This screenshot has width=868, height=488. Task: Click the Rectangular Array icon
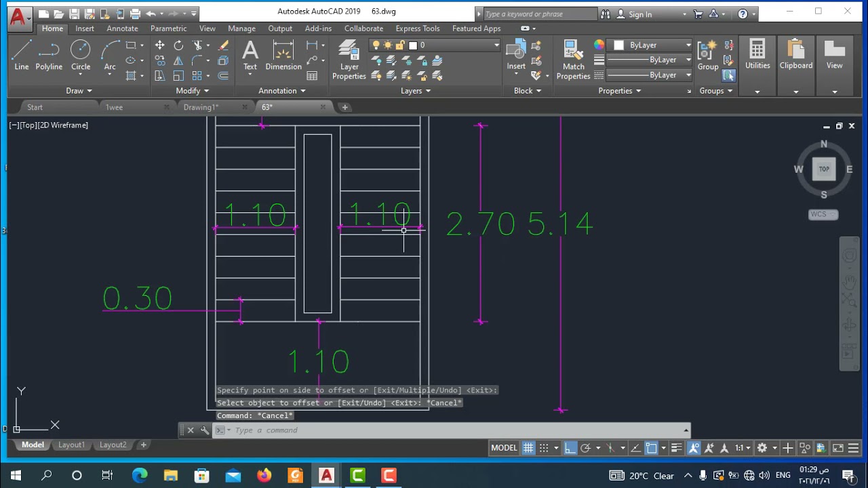pyautogui.click(x=197, y=76)
